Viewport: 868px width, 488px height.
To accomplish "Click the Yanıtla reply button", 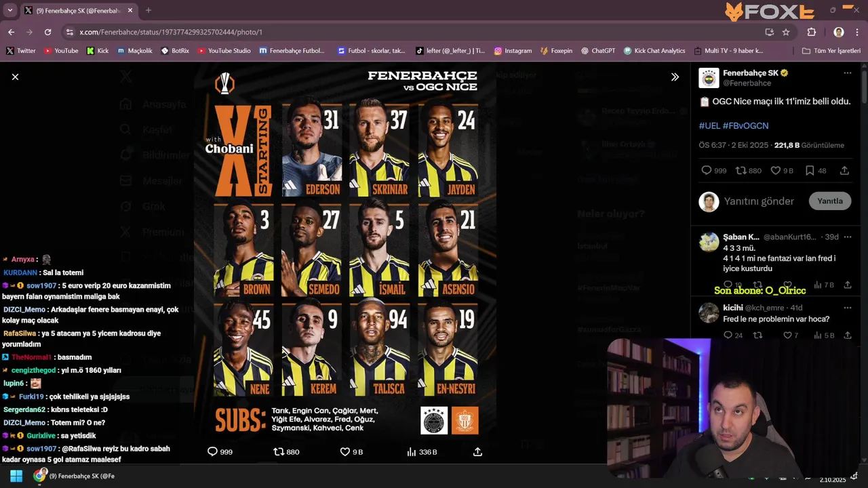I will (x=830, y=201).
